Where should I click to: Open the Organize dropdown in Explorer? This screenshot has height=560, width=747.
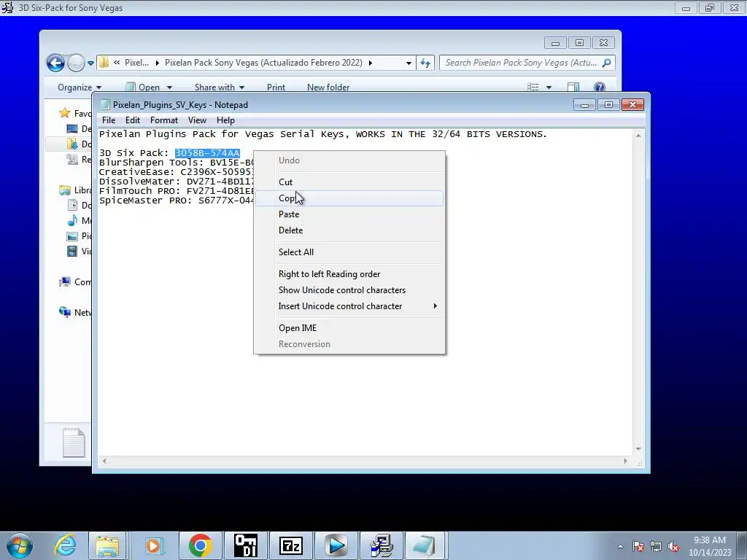(x=79, y=87)
